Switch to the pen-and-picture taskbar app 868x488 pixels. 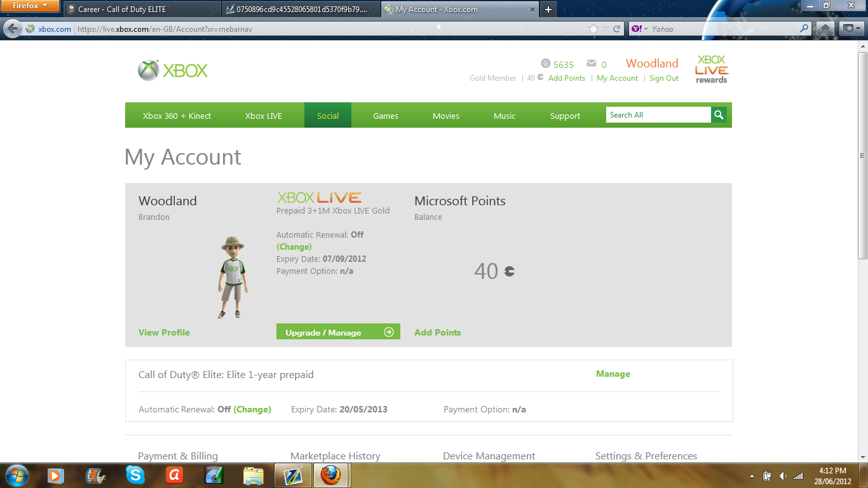click(293, 475)
